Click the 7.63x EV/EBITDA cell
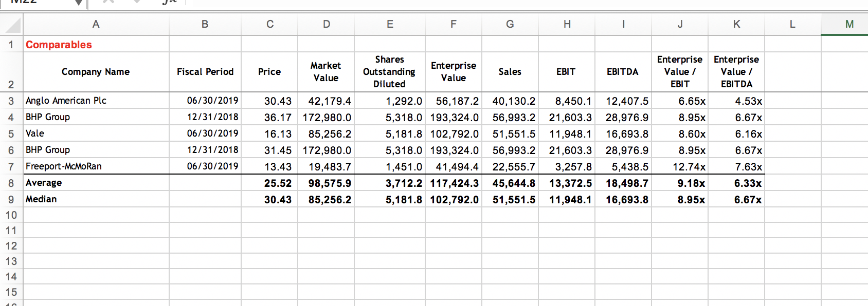Screen dimensions: 868x306 click(736, 166)
